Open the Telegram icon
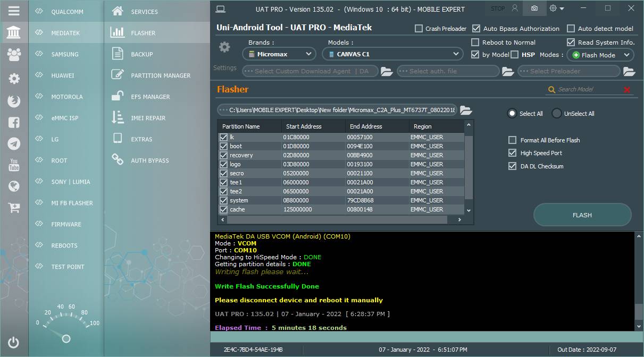644x357 pixels. coord(14,143)
